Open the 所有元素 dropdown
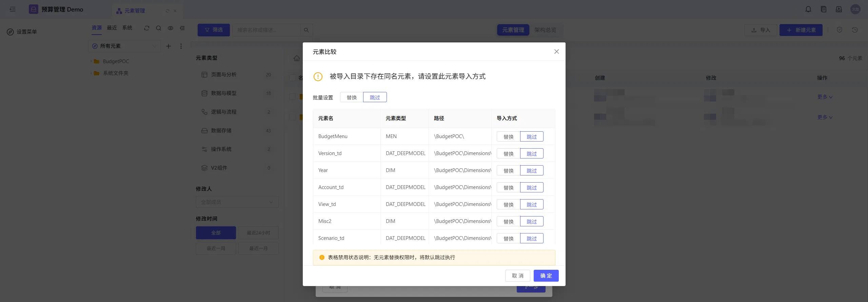The width and height of the screenshot is (868, 302). point(124,46)
